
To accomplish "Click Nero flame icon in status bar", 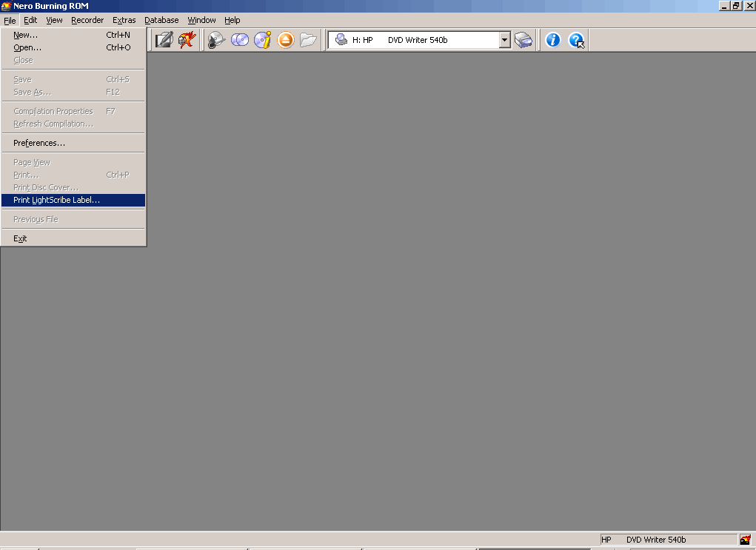I will pyautogui.click(x=746, y=540).
